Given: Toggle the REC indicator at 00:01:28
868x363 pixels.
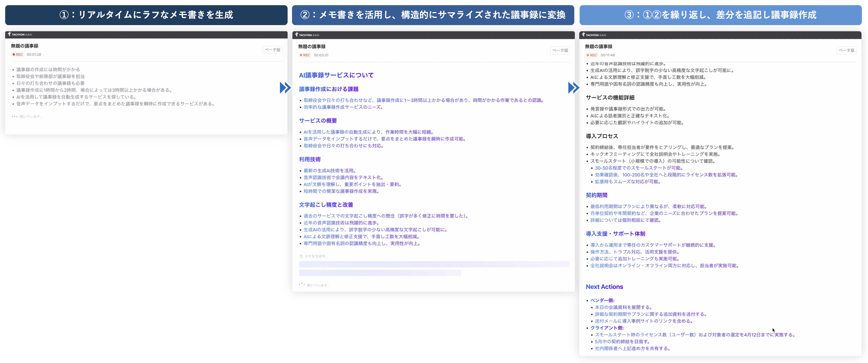Looking at the screenshot, I should (18, 55).
